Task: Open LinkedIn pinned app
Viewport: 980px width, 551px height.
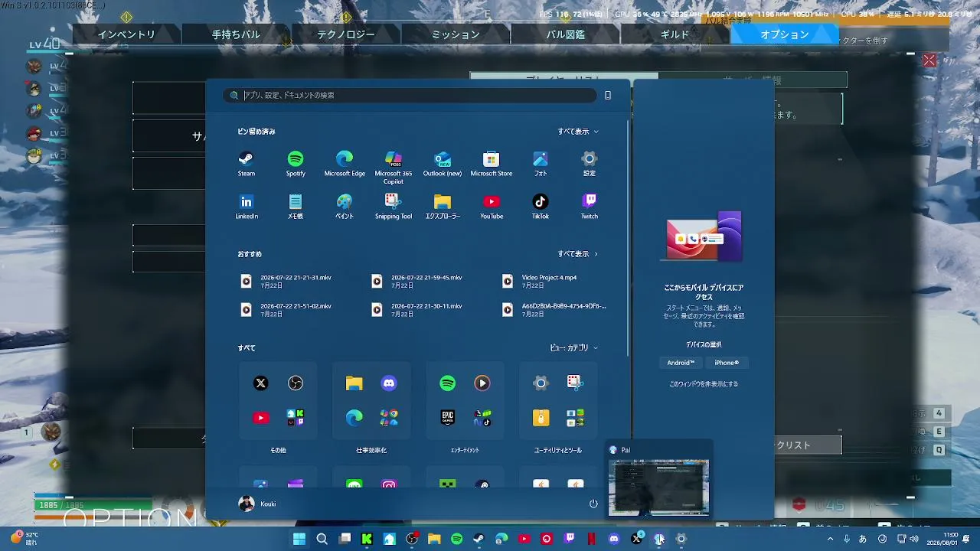Action: coord(247,207)
